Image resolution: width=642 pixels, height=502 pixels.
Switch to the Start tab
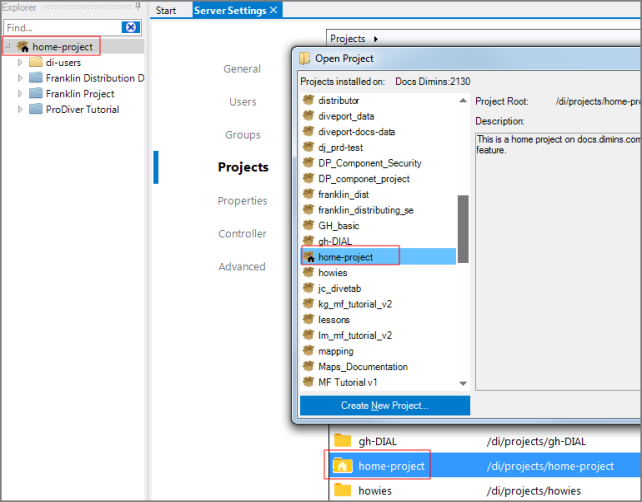click(166, 10)
